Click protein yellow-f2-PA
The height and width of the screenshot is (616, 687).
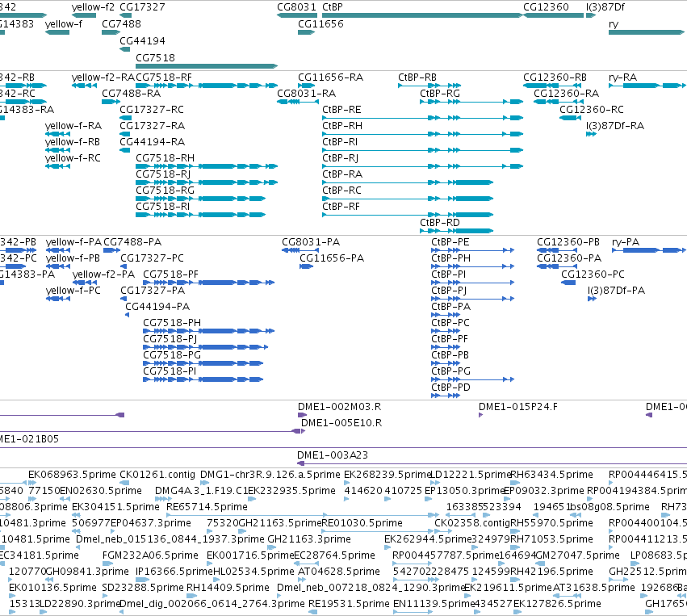(85, 283)
